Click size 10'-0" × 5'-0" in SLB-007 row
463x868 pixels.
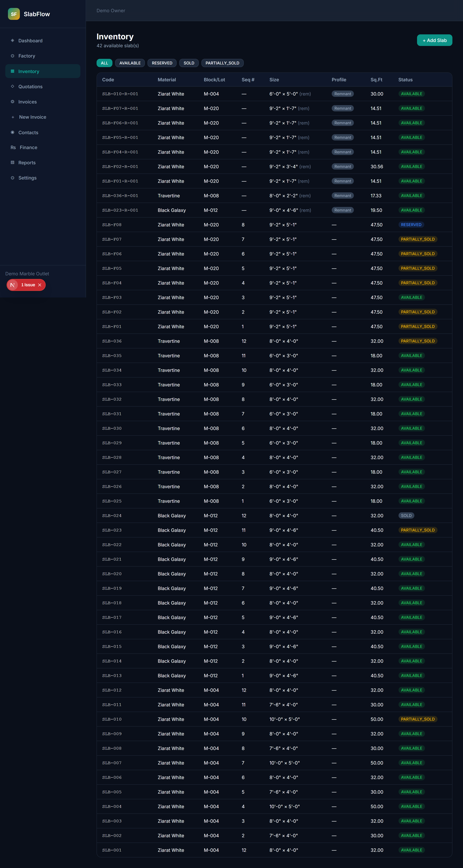click(x=285, y=763)
